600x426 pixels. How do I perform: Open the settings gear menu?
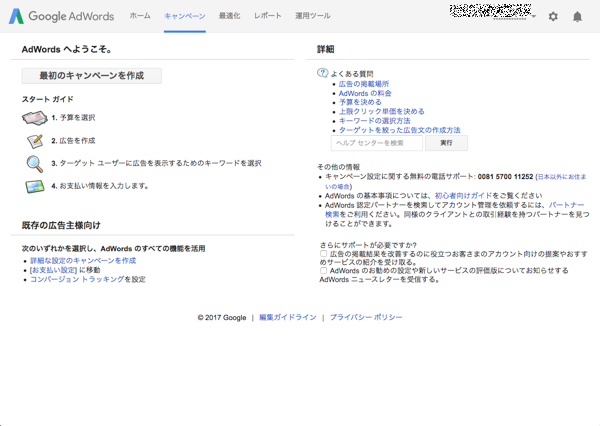coord(553,16)
